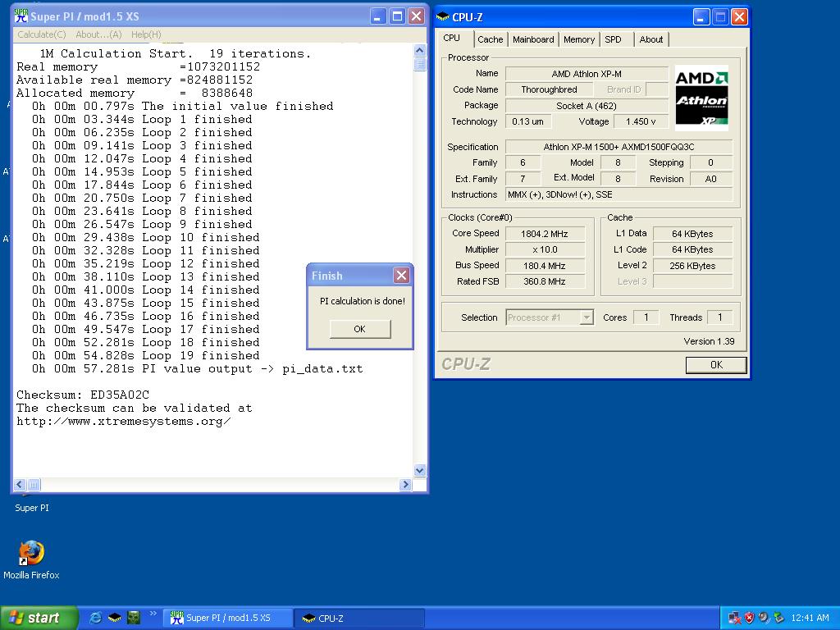
Task: Expand quick launch chevron overflow
Action: (x=153, y=614)
